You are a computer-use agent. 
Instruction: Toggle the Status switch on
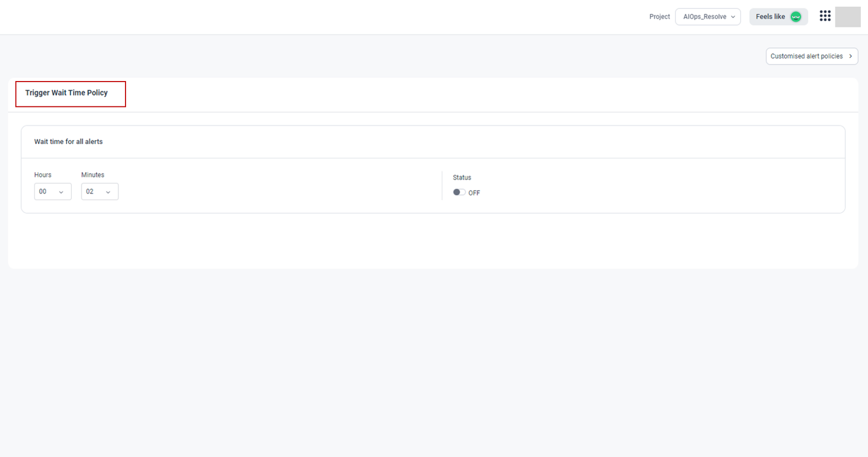click(459, 192)
